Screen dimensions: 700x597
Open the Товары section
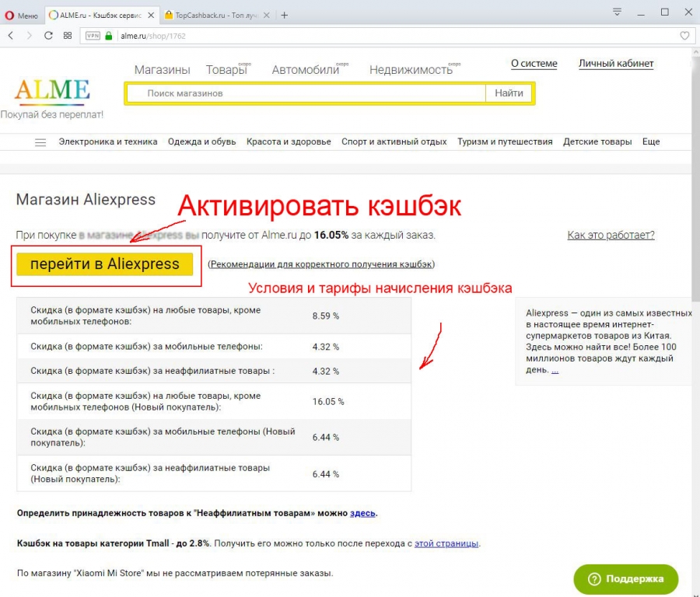tap(226, 70)
